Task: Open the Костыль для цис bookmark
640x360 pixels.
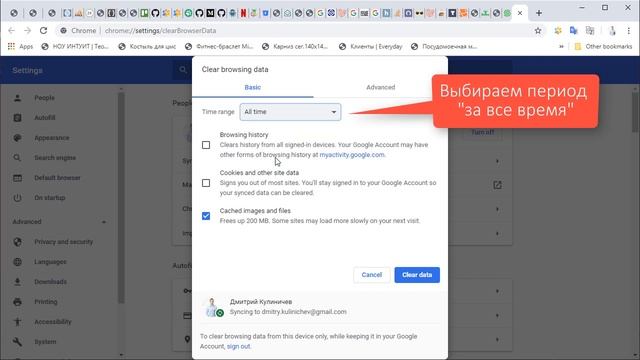Action: 147,47
